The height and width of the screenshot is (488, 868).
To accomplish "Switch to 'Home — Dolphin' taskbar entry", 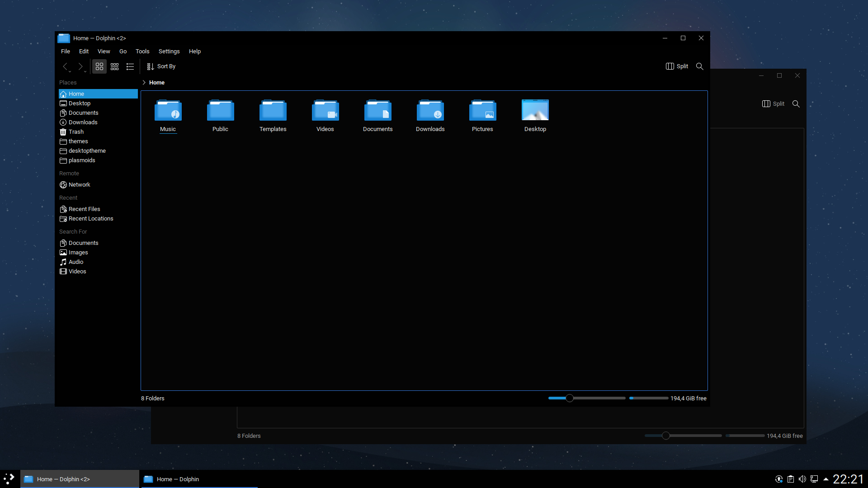I will [198, 479].
